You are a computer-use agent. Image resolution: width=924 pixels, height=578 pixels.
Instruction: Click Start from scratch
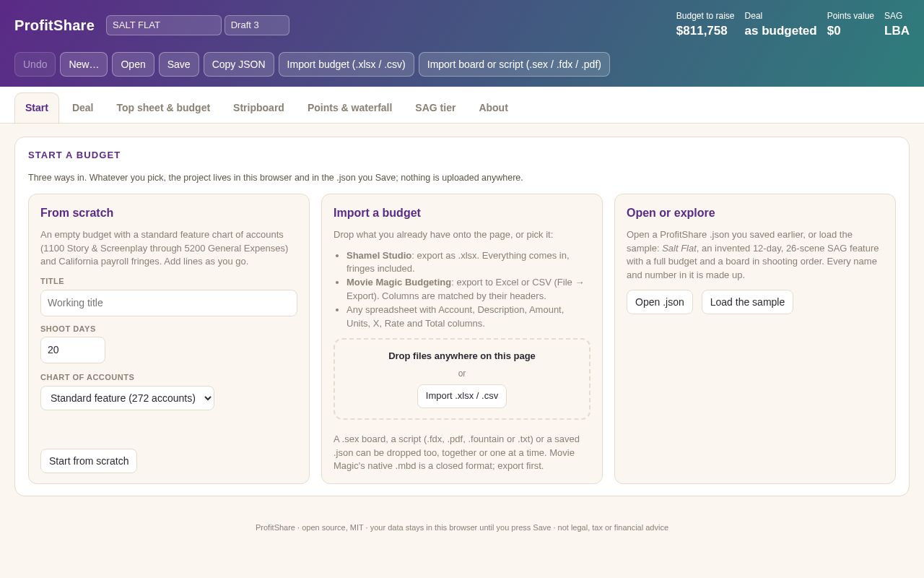click(x=89, y=461)
